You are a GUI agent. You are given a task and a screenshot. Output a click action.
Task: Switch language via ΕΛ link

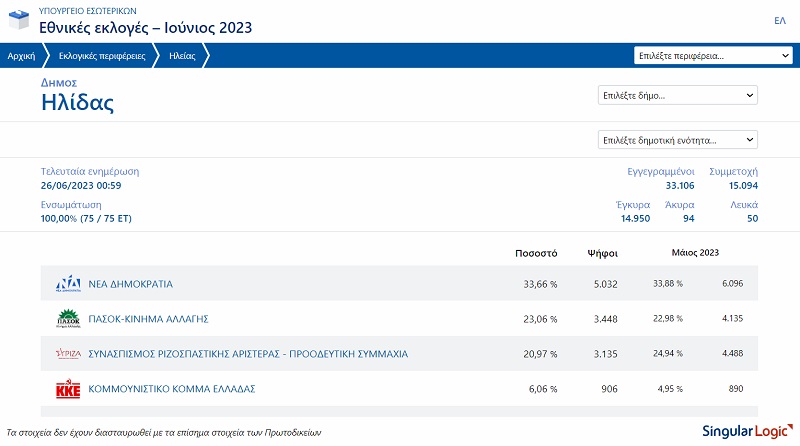pos(780,20)
